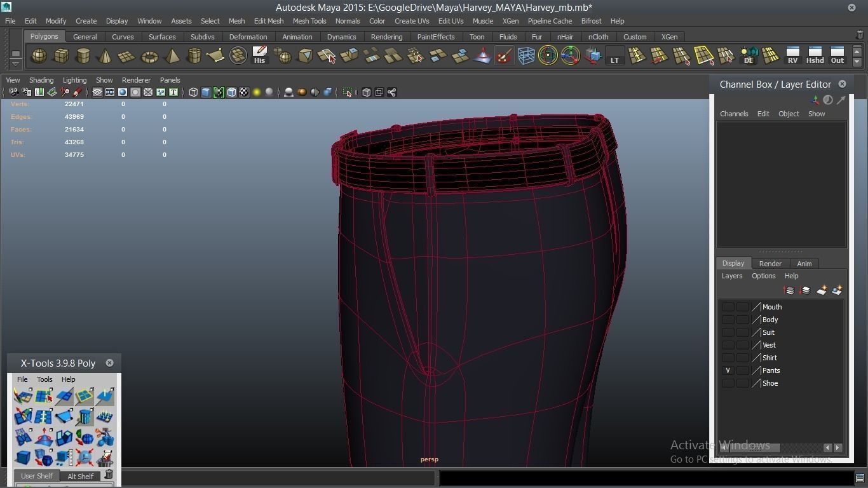Toggle the display type box for Pants layer
Image resolution: width=868 pixels, height=488 pixels.
[x=742, y=370]
